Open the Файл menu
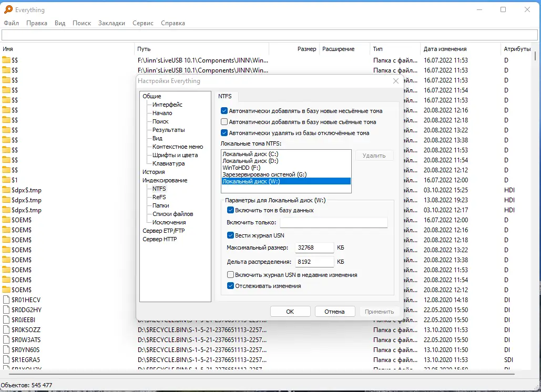The image size is (541, 392). tap(12, 23)
